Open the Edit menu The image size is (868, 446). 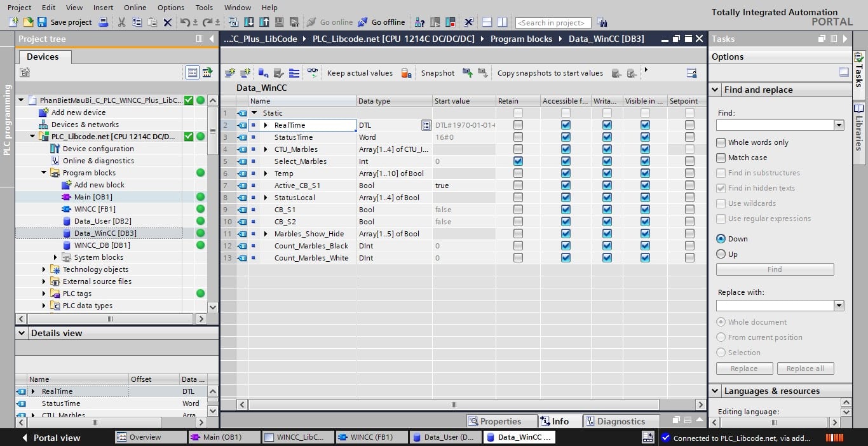(48, 8)
